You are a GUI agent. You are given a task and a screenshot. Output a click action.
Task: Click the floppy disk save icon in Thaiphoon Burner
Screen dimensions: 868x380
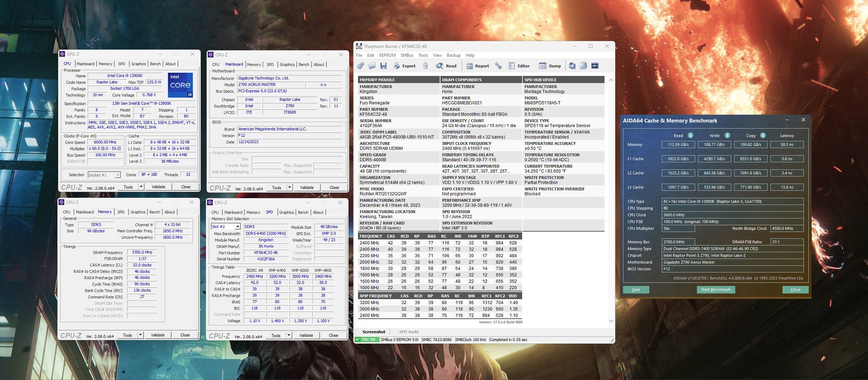point(383,66)
